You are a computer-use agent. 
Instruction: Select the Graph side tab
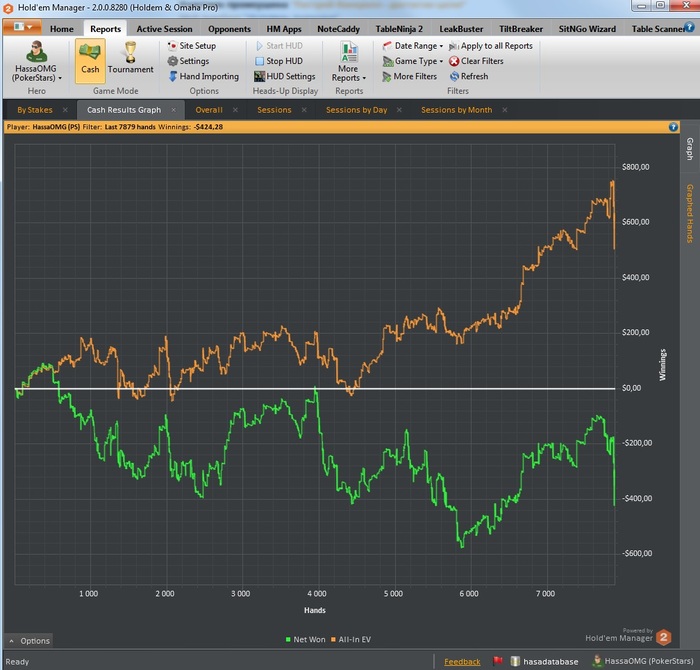690,149
